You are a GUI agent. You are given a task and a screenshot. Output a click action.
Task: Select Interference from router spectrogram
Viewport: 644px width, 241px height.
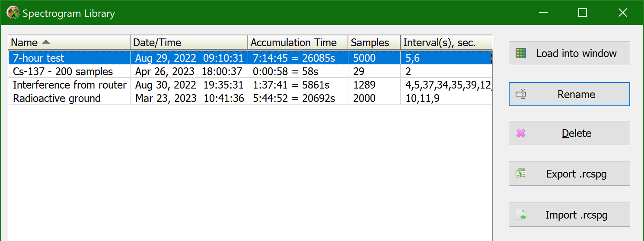(x=250, y=85)
